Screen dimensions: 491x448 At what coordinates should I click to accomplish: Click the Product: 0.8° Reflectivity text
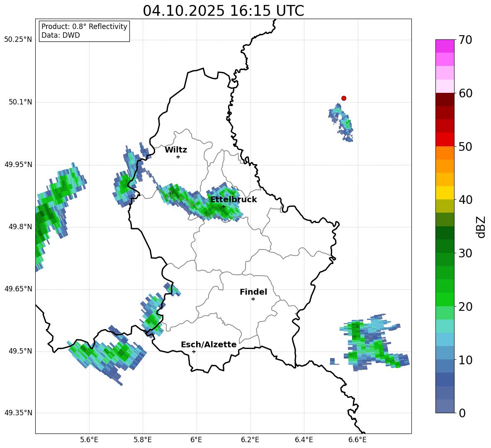click(x=84, y=26)
